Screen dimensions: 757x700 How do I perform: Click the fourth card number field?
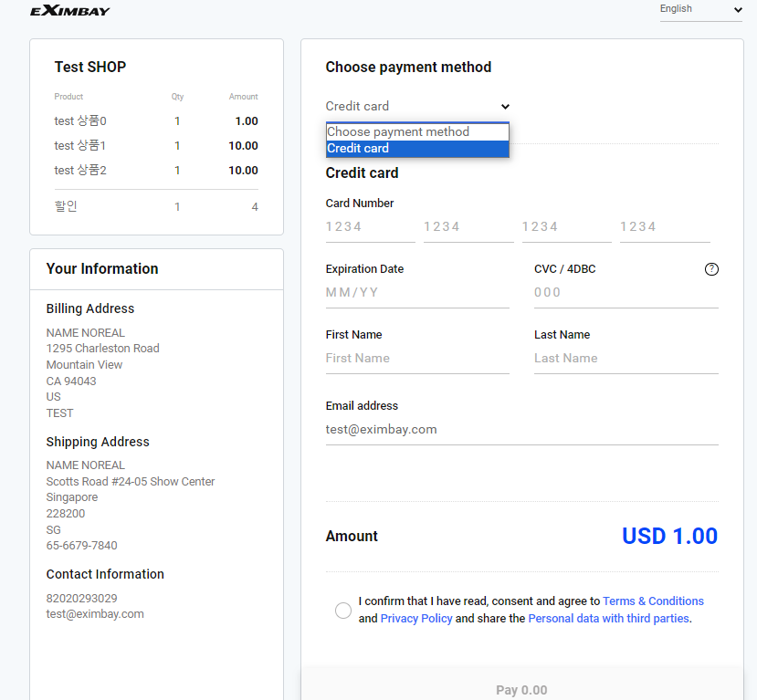coord(664,227)
